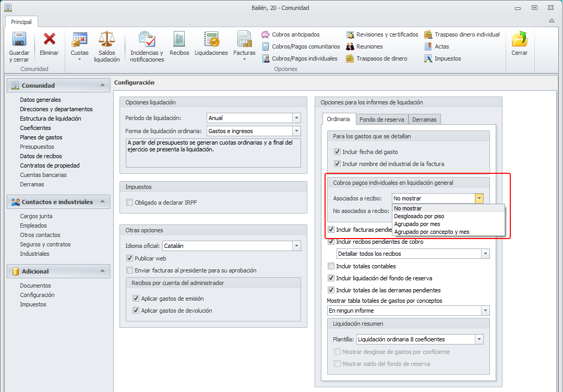
Task: Open Saldos liquidación scales icon
Action: [106, 39]
